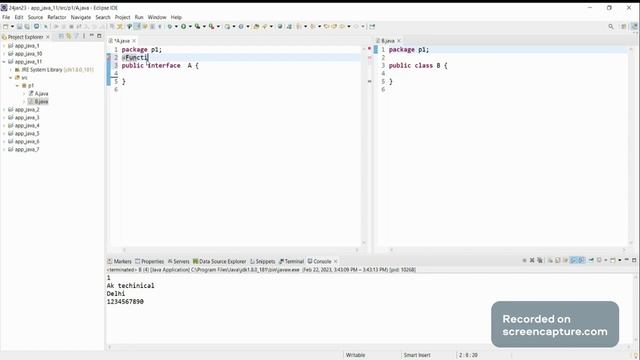This screenshot has height=360, width=640.
Task: Click 'public class B' line in B.java
Action: (418, 66)
